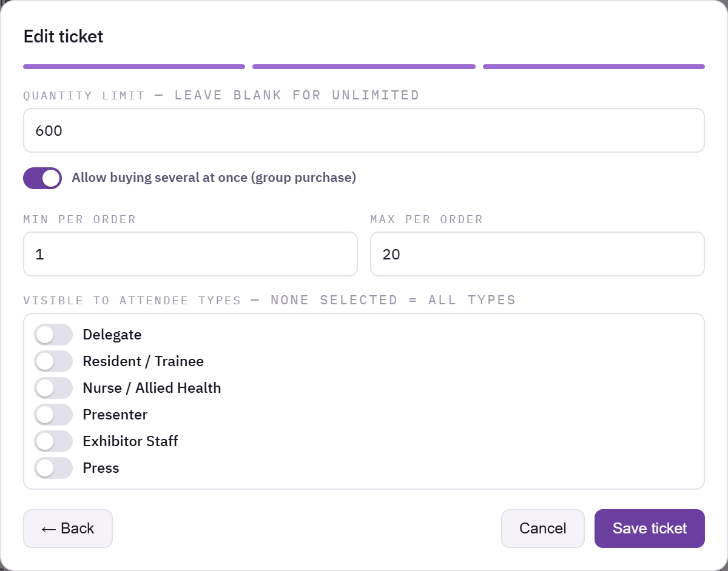Click the 'Edit ticket' heading
The image size is (728, 571).
[64, 36]
